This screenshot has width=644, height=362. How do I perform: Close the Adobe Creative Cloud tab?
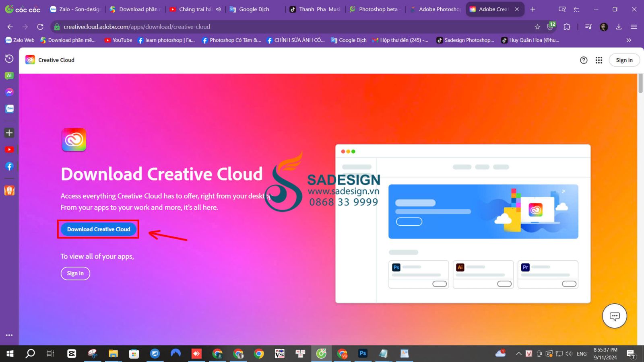pos(517,9)
